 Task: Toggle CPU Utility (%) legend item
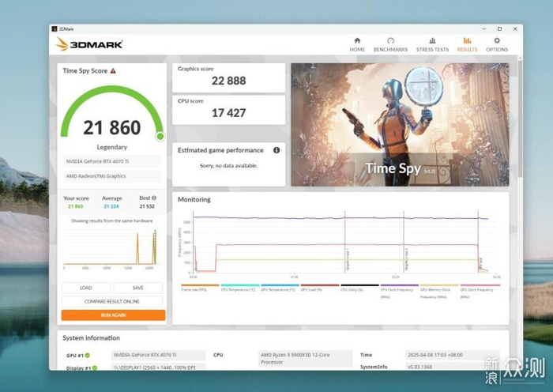359,288
